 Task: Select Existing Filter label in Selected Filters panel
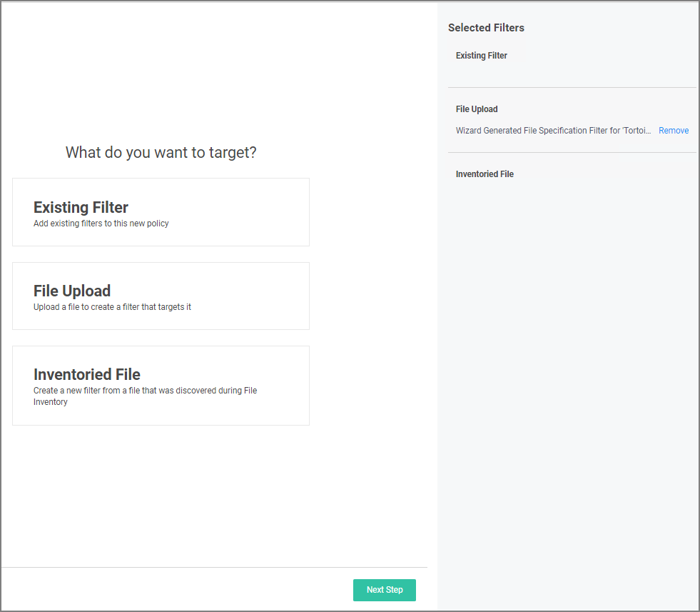tap(481, 56)
